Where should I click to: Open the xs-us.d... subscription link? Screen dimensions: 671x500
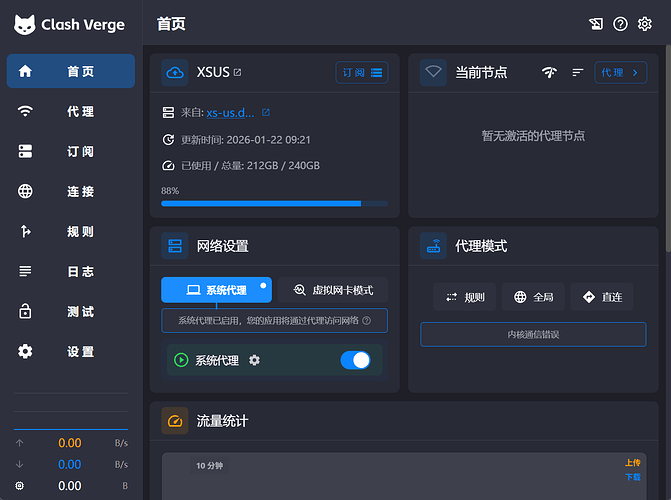230,113
